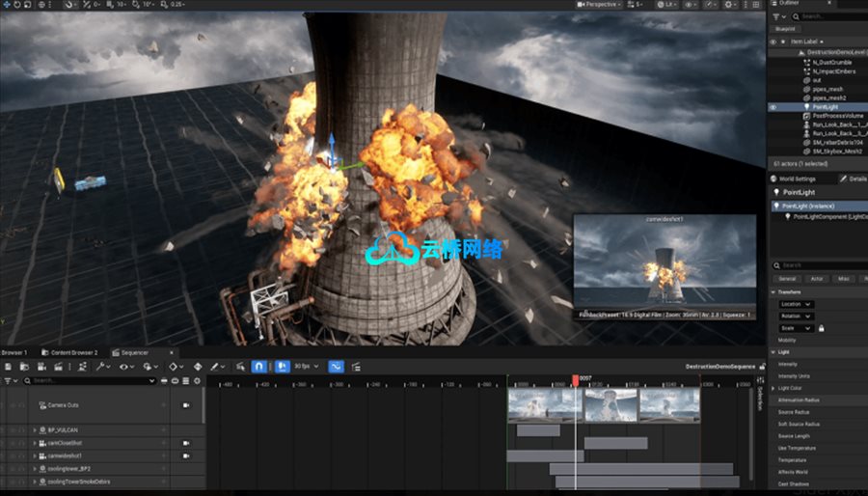
Task: Click the red playhead marker on the timeline
Action: click(576, 380)
